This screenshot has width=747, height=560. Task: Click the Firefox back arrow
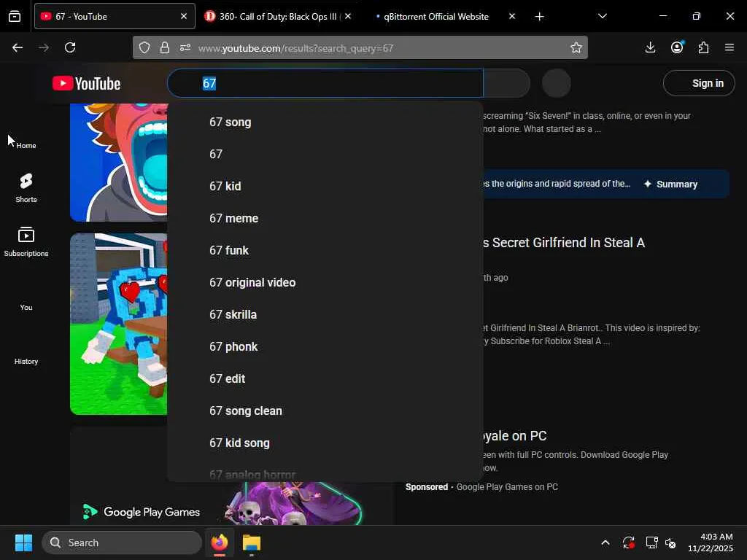(18, 47)
